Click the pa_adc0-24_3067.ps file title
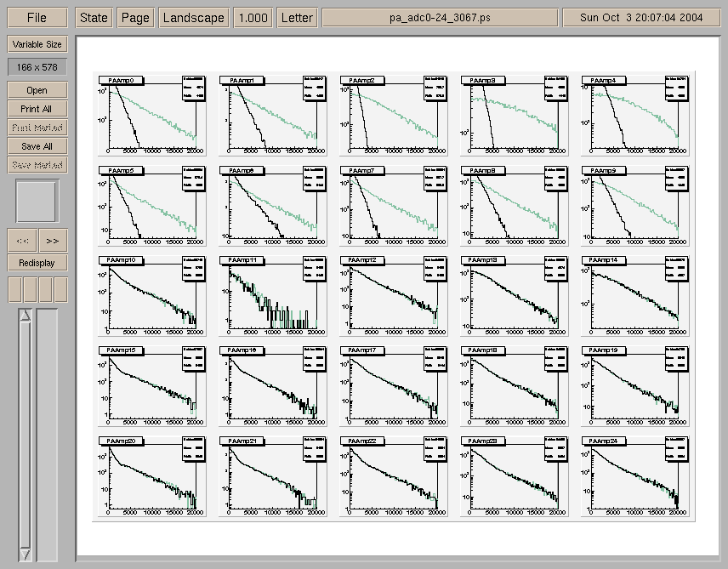 click(440, 18)
